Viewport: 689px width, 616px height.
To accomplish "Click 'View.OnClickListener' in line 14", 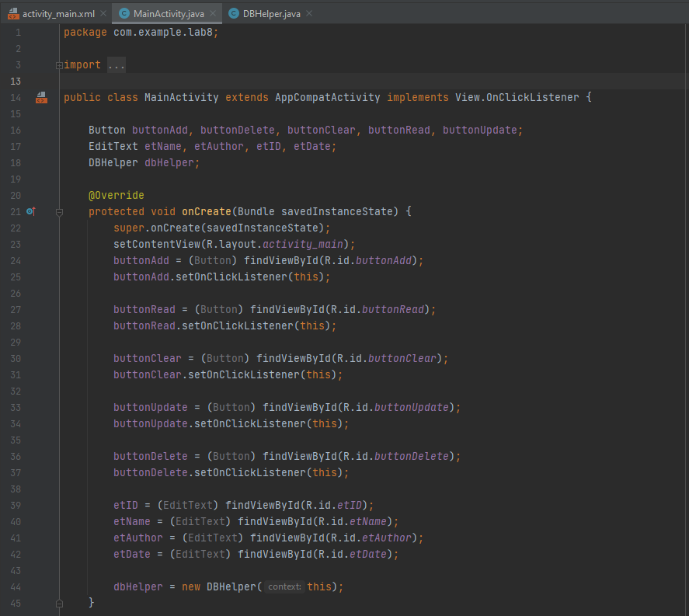I will pos(517,98).
